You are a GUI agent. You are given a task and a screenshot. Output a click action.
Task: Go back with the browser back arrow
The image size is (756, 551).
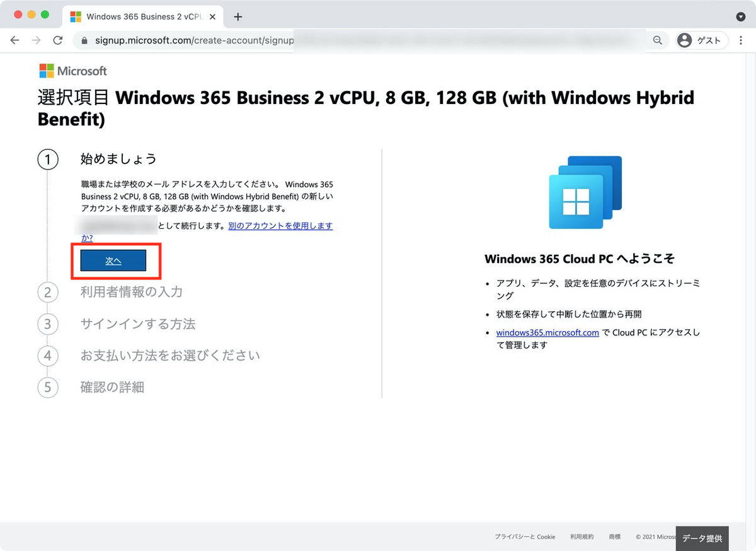(x=15, y=40)
